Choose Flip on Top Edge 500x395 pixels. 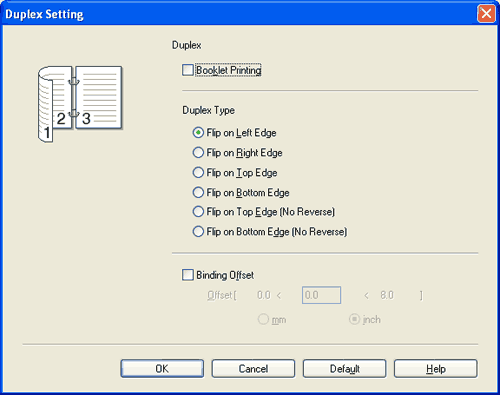click(x=198, y=173)
